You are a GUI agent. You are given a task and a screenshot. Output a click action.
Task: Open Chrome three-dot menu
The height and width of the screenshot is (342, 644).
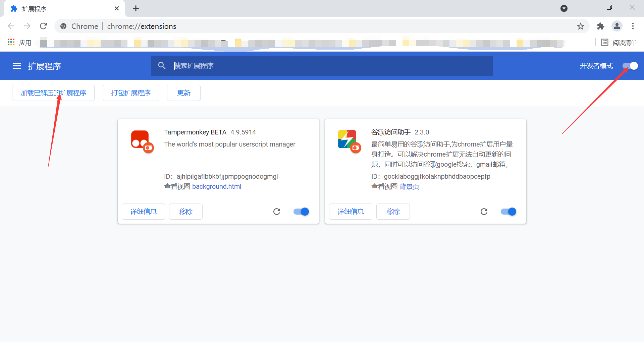633,26
